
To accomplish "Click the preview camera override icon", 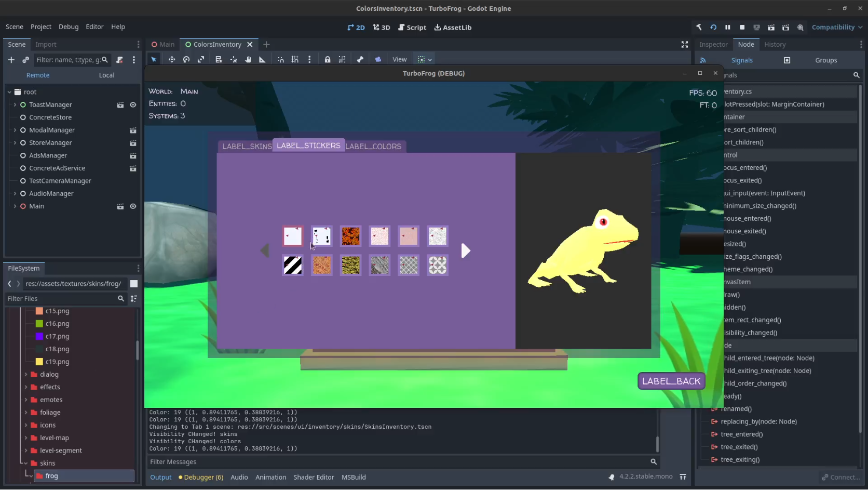I will (x=378, y=60).
